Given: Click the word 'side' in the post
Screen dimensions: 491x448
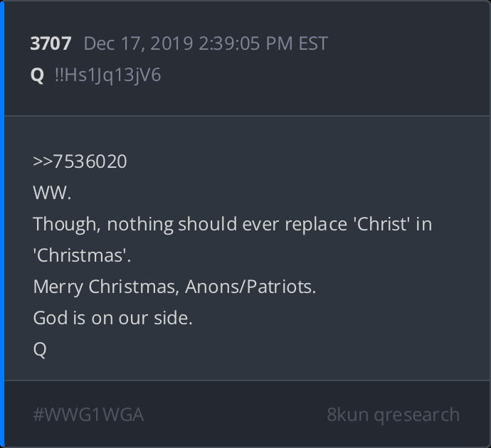Looking at the screenshot, I should point(174,318).
